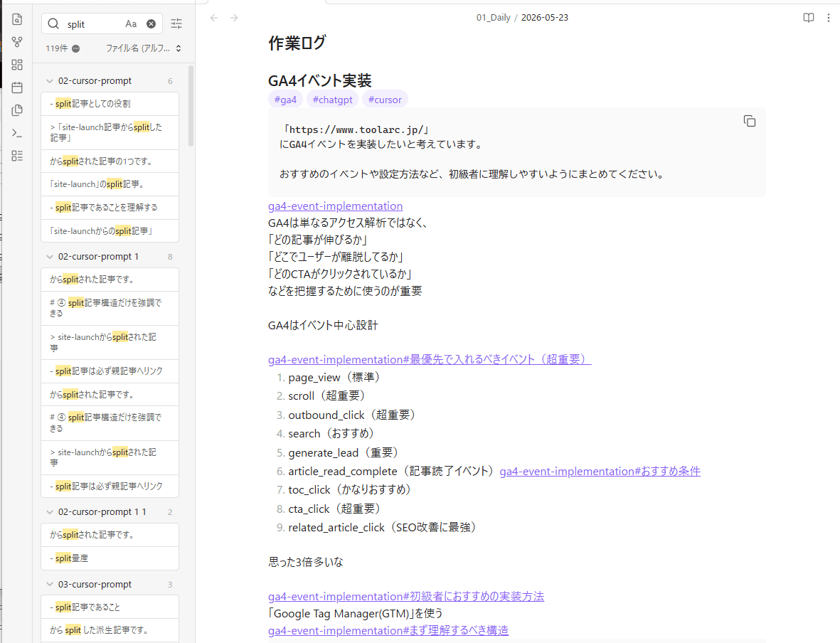Click the checklist ribbon icon

coord(17,156)
